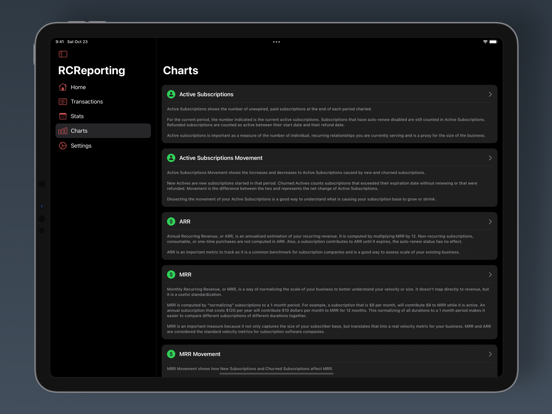Open MRR Movement chart via its chevron
Screen dimensions: 552x414
coord(490,354)
